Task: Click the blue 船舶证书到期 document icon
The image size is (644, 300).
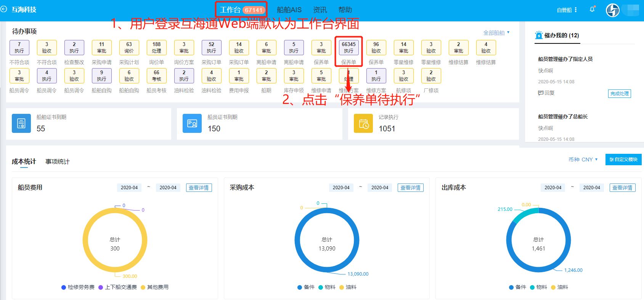Action: coord(21,123)
